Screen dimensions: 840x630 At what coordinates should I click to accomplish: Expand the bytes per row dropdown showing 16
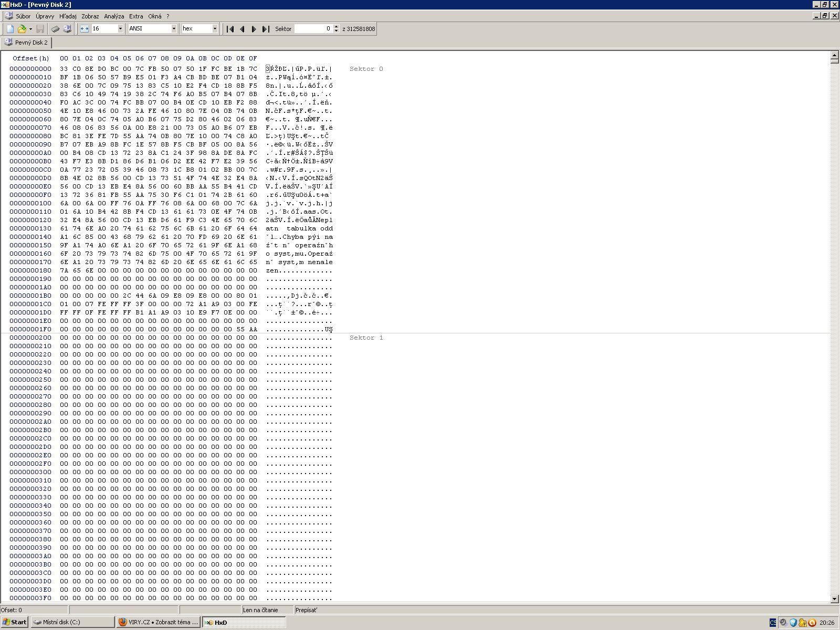click(x=120, y=29)
